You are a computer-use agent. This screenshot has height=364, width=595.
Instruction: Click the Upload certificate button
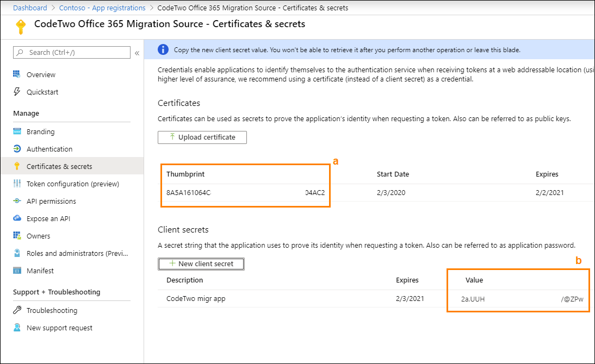pyautogui.click(x=202, y=137)
